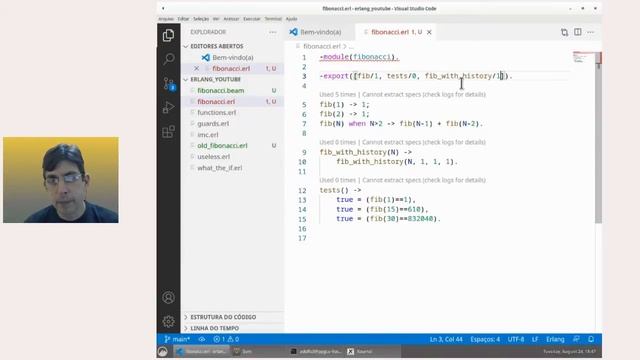The width and height of the screenshot is (640, 360).
Task: Open errors and warnings status item
Action: (x=226, y=339)
